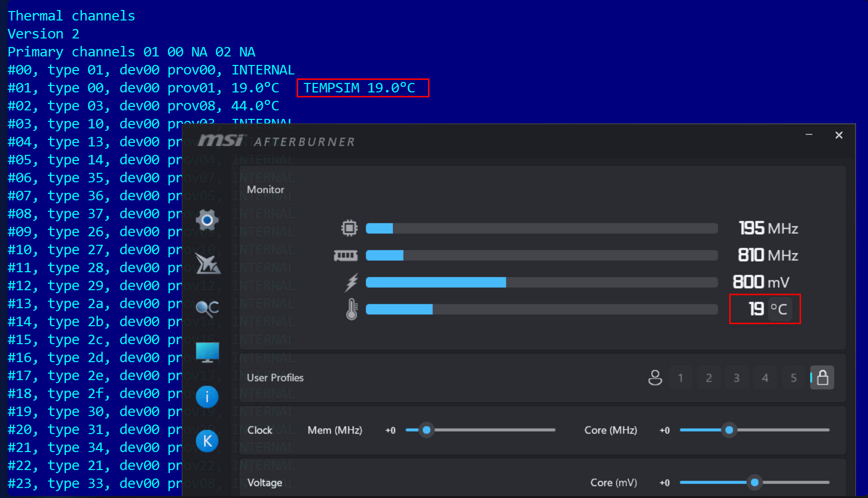
Task: Click the Mem (MHz) clock slider handle
Action: 427,430
